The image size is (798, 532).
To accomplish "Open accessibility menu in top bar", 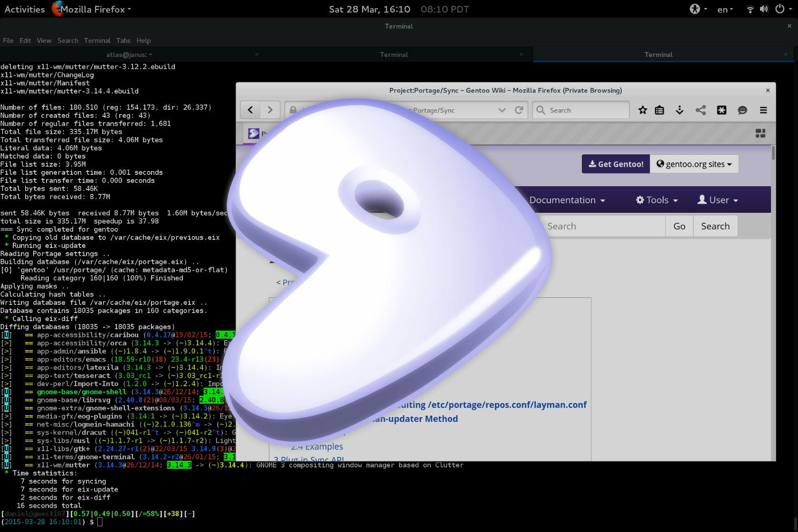I will tap(698, 9).
